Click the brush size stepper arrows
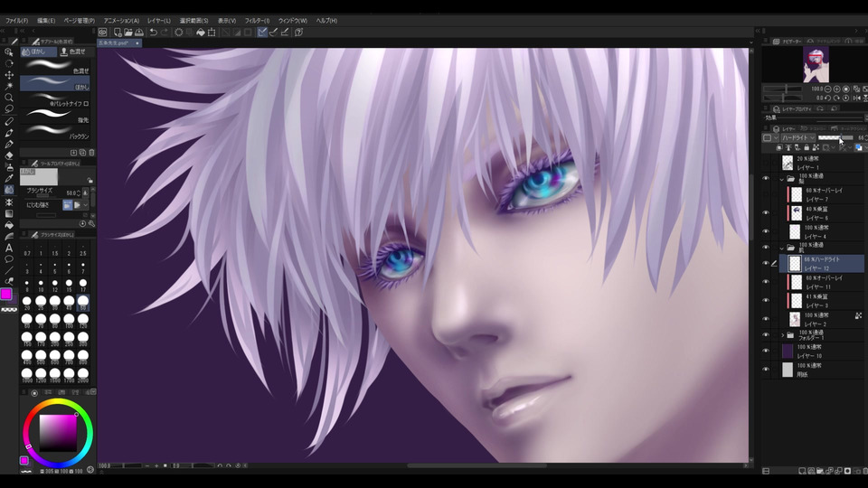868x488 pixels. coord(79,193)
